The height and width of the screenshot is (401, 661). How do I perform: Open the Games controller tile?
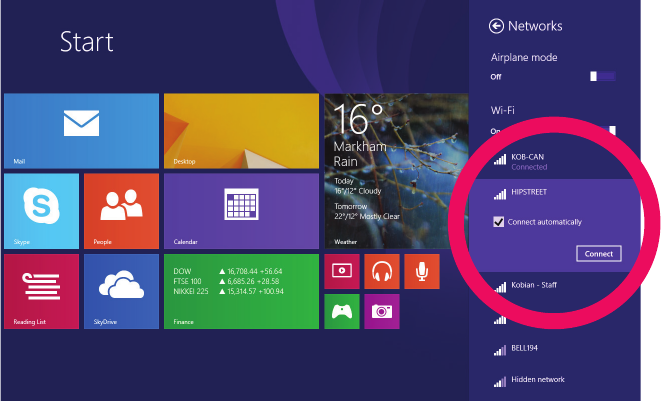click(342, 311)
